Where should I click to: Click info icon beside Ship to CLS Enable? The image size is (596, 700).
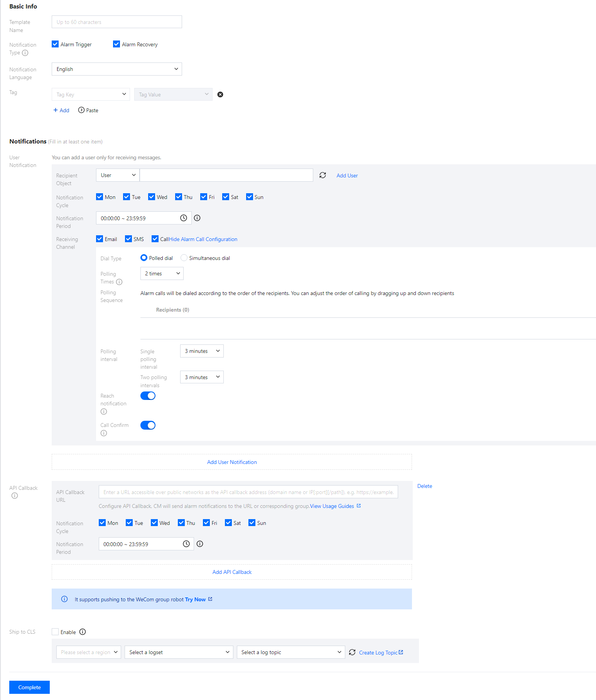pyautogui.click(x=83, y=632)
